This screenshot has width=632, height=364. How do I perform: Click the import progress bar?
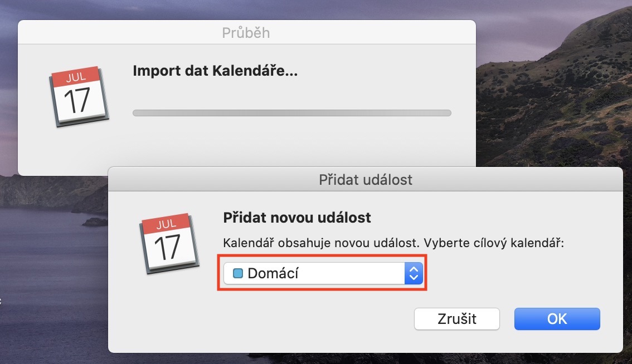[291, 113]
